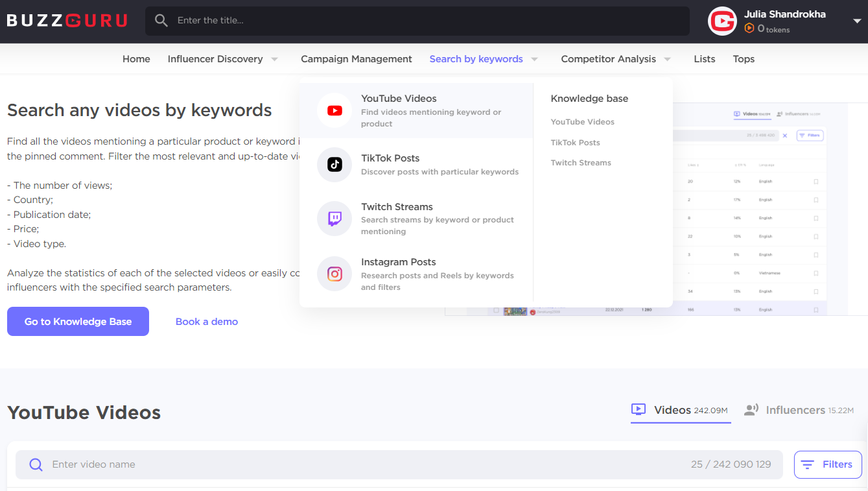The height and width of the screenshot is (491, 868).
Task: Go to the Home menu item
Action: [x=136, y=59]
